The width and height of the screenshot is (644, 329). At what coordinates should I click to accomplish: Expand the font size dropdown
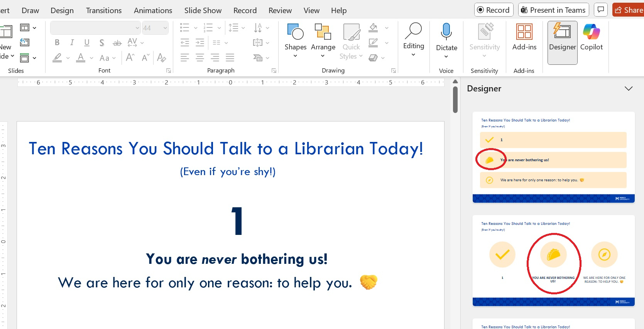pos(165,28)
